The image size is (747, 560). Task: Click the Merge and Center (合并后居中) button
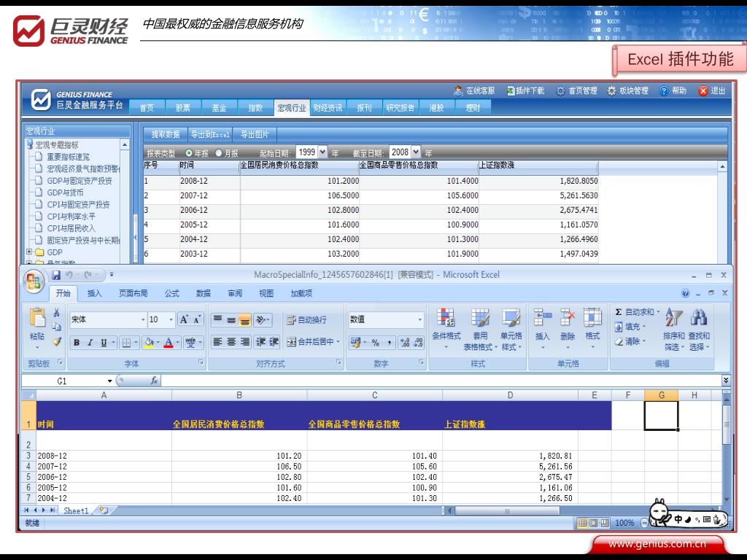[x=313, y=342]
